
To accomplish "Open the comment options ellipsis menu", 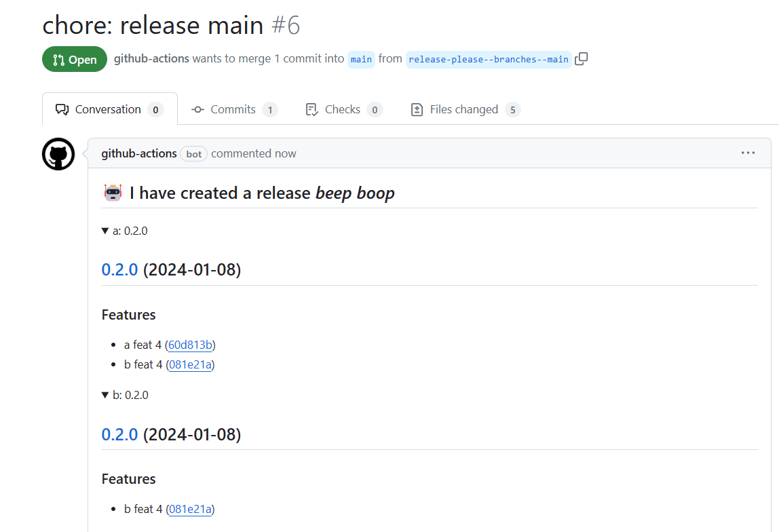I will tap(748, 153).
